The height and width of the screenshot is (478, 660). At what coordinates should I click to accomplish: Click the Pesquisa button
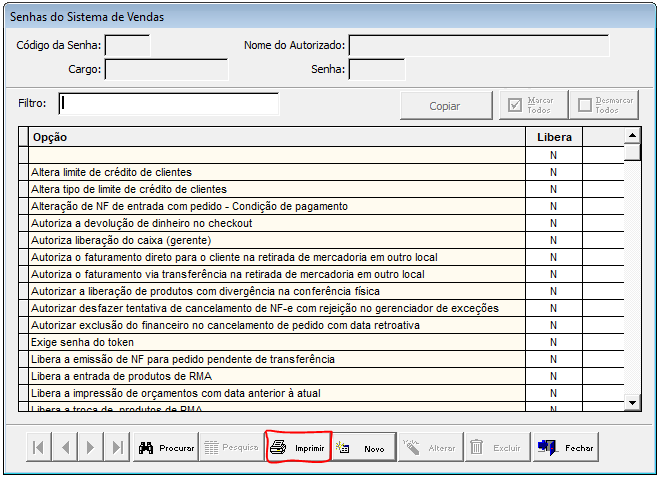[231, 448]
